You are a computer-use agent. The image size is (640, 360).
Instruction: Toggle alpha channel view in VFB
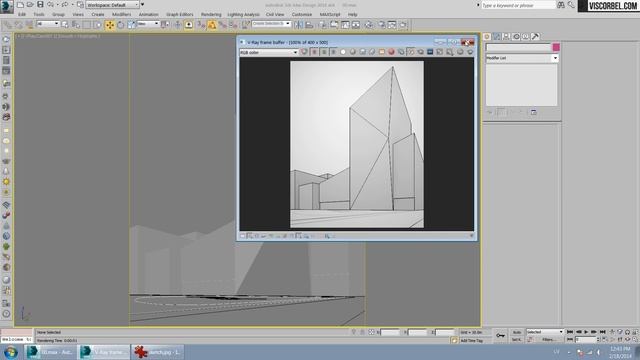(x=343, y=52)
